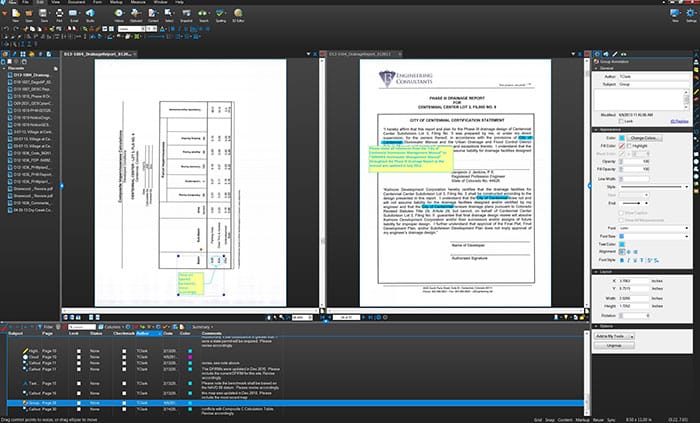Click the New document icon
The image size is (700, 423).
[x=16, y=14]
